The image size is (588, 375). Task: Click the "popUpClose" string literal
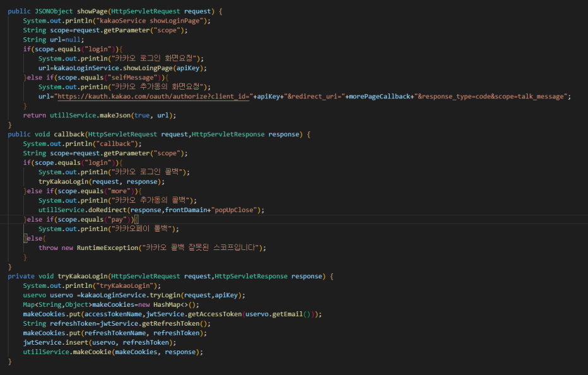pyautogui.click(x=234, y=210)
